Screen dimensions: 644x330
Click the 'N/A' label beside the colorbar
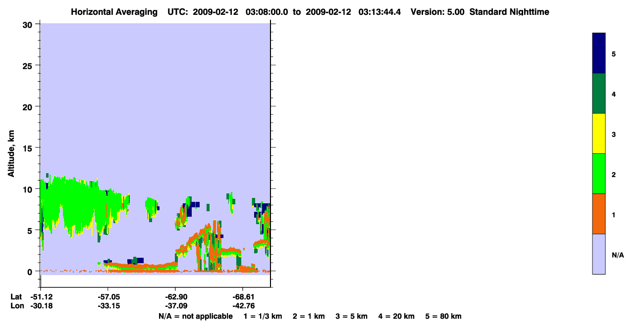coord(618,255)
